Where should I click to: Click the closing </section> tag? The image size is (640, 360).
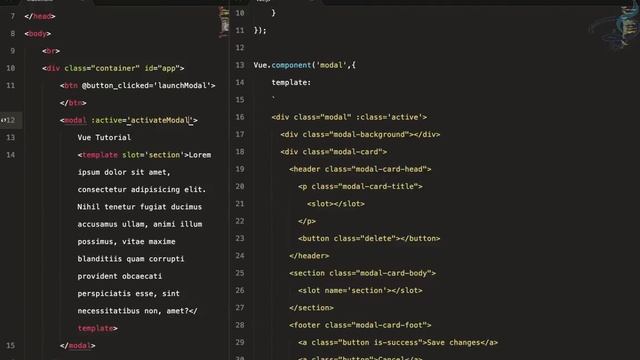[311, 308]
